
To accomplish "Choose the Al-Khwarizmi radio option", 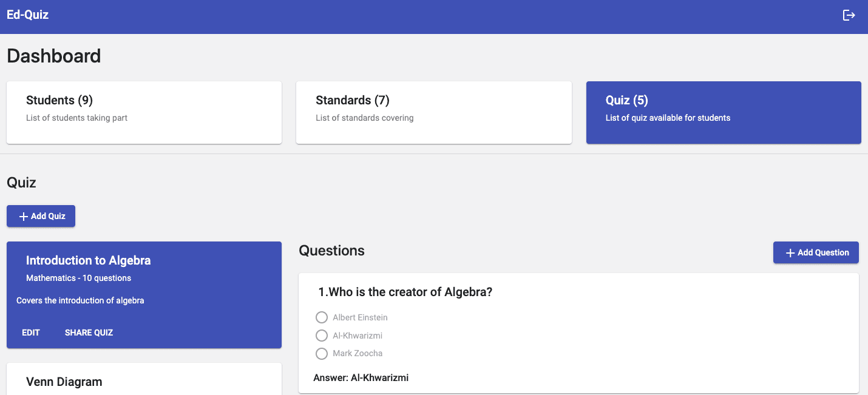I will [322, 336].
